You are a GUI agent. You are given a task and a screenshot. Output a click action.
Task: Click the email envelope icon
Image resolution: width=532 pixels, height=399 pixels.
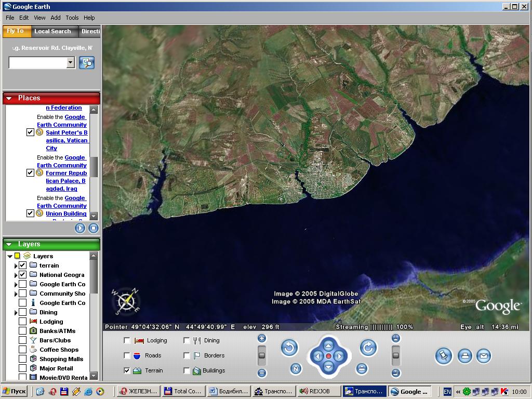(x=483, y=356)
